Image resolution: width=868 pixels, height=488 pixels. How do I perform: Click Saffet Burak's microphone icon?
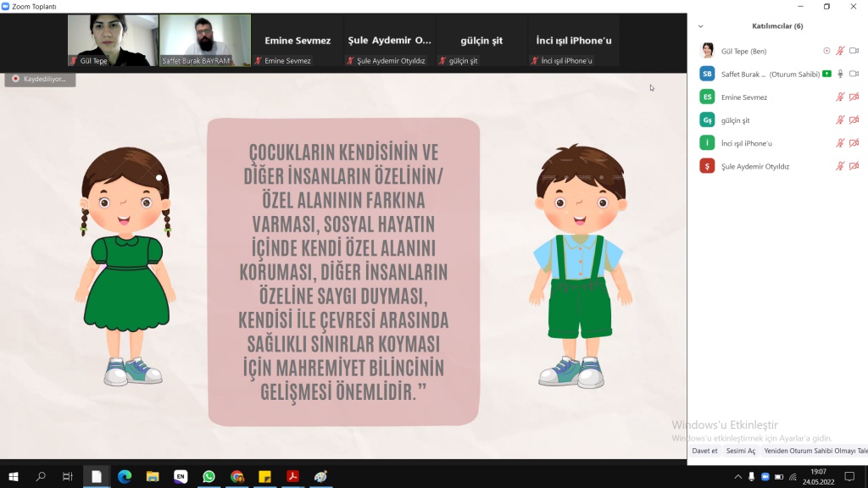[x=840, y=74]
